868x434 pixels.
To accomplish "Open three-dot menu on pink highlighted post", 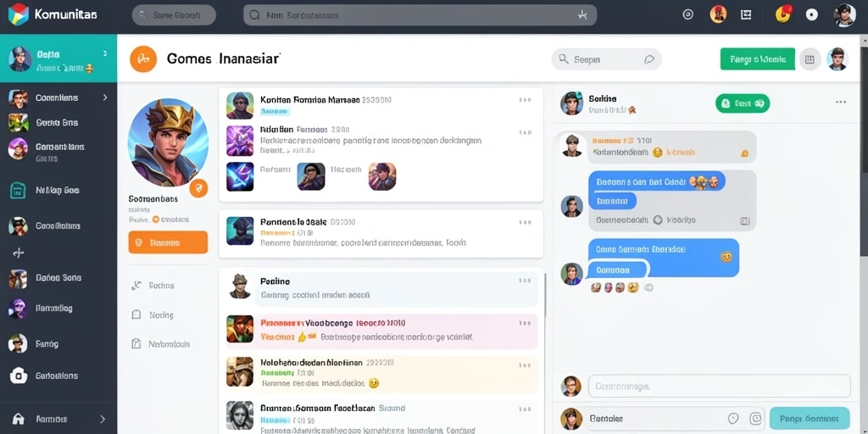I will [x=525, y=323].
